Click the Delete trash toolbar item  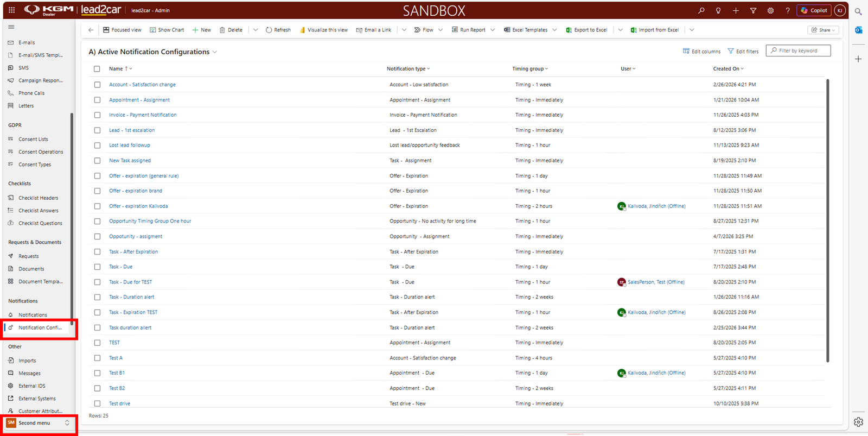pyautogui.click(x=231, y=30)
